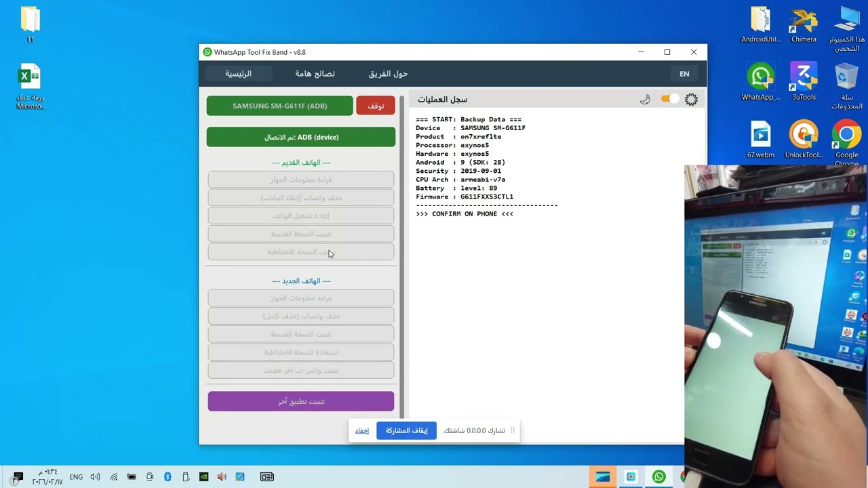Click the سجل العمليات log heading

coord(442,100)
